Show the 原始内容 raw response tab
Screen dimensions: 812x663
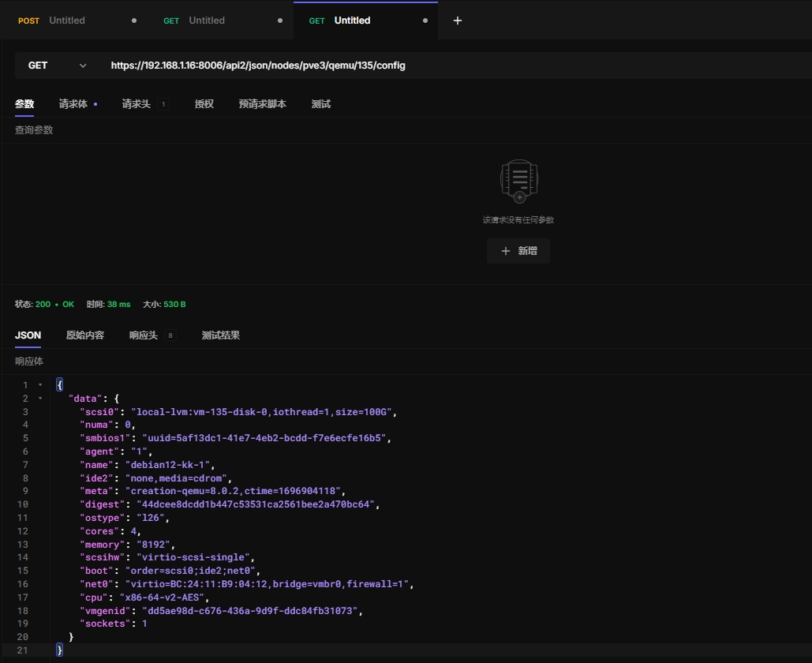[x=85, y=335]
